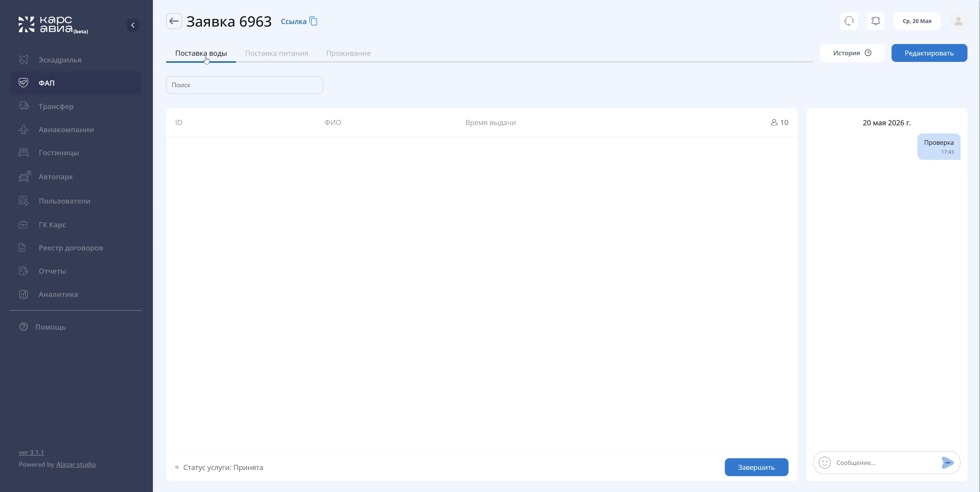Open the История log
Screen dimensions: 980x492
(852, 53)
